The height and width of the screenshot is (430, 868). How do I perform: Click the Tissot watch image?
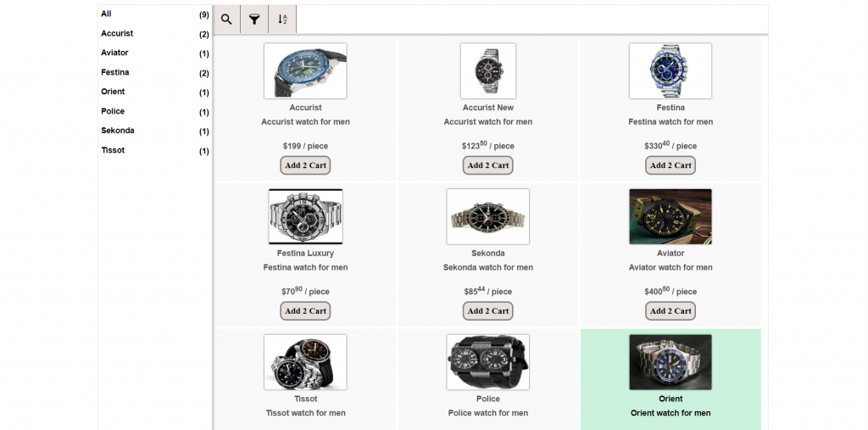tap(305, 362)
